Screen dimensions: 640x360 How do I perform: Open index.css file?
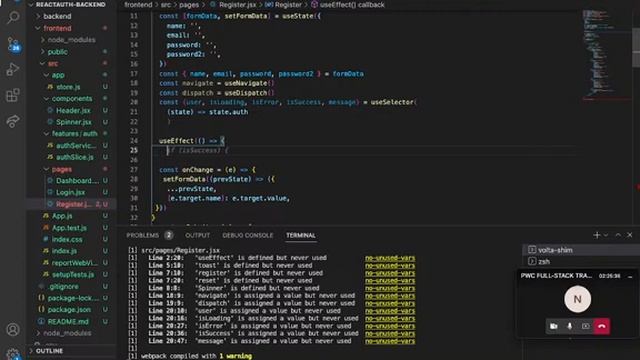coord(67,239)
